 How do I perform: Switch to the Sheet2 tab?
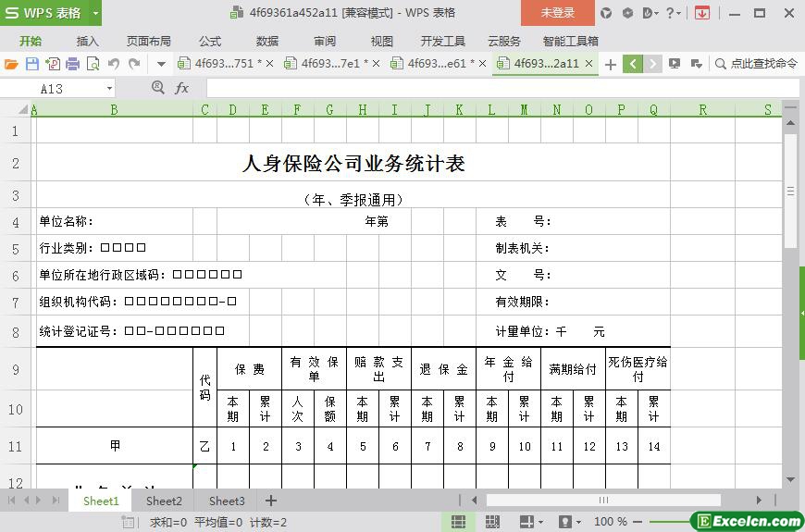click(164, 501)
